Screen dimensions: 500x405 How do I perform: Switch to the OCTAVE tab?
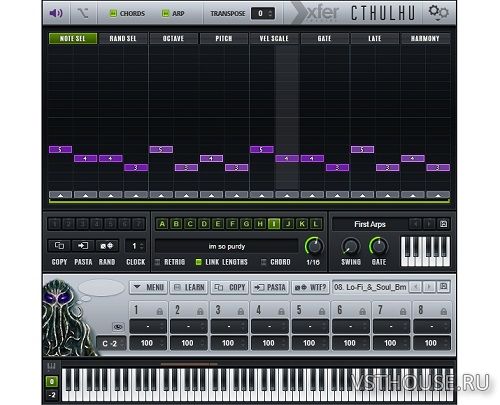pyautogui.click(x=173, y=38)
